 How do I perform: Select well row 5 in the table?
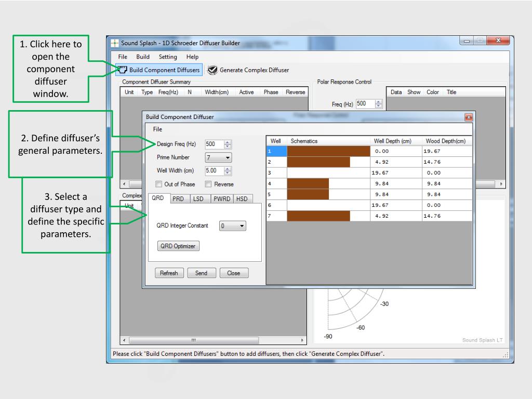[369, 194]
